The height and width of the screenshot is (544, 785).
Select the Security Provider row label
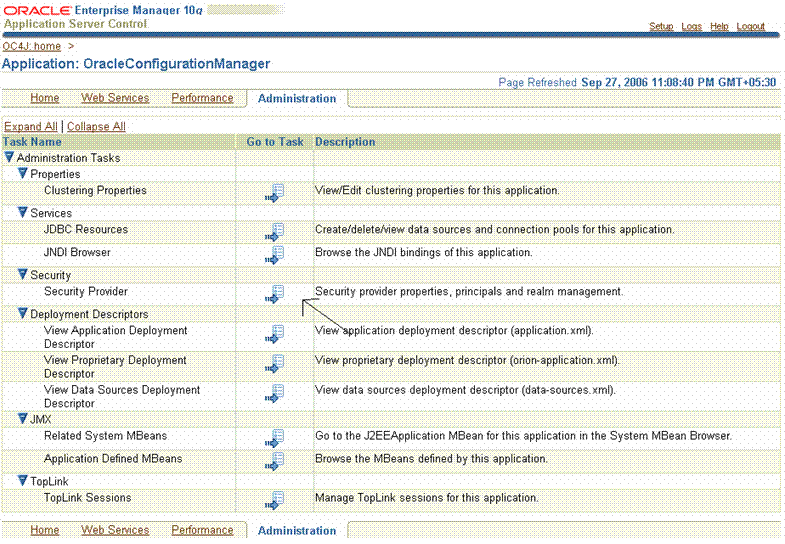pos(86,292)
